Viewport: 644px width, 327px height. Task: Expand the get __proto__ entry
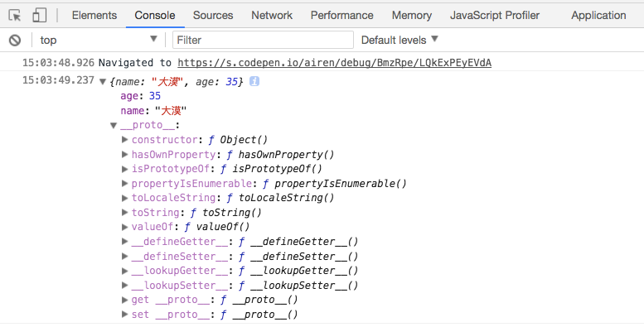pos(125,300)
